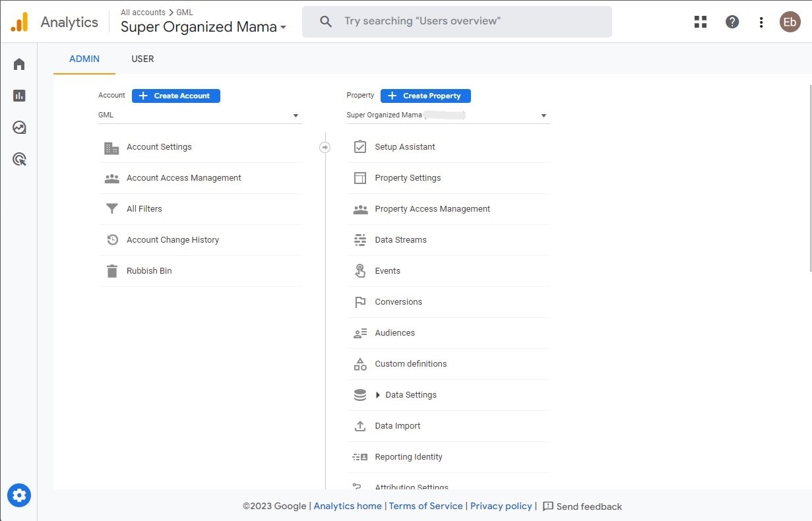Click the arrow circle between columns
Viewport: 812px width, 521px height.
[325, 147]
